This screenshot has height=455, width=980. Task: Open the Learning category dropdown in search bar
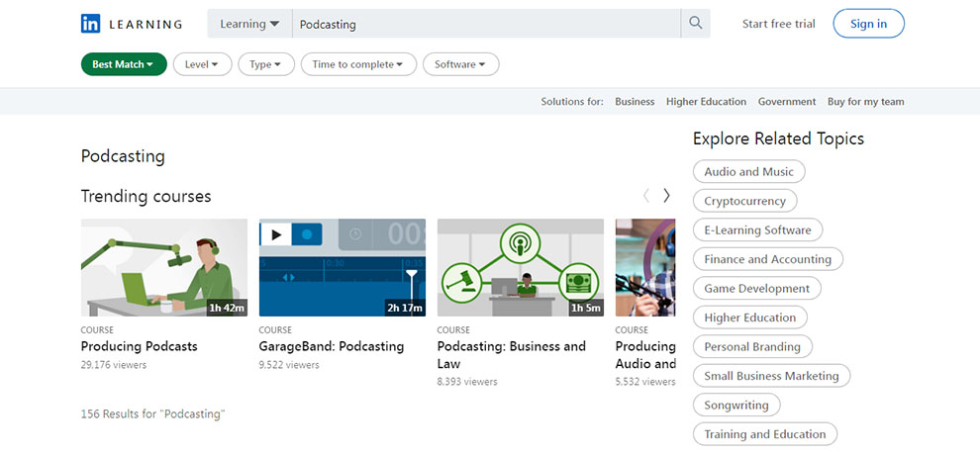[249, 24]
